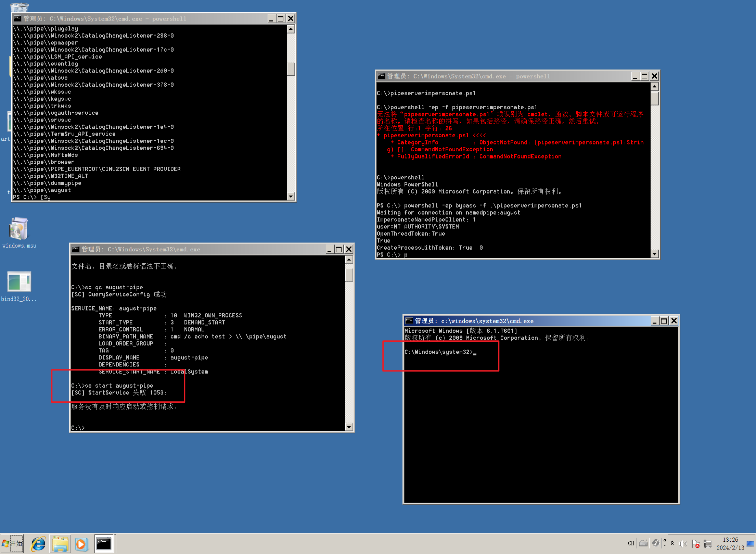The width and height of the screenshot is (756, 554).
Task: Expand hidden tray icons arrow
Action: coord(672,543)
